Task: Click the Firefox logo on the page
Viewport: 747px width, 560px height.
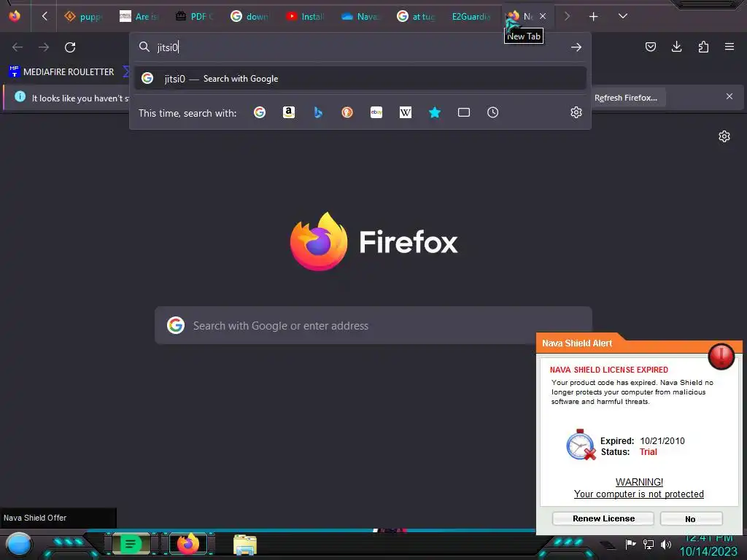Action: 319,241
